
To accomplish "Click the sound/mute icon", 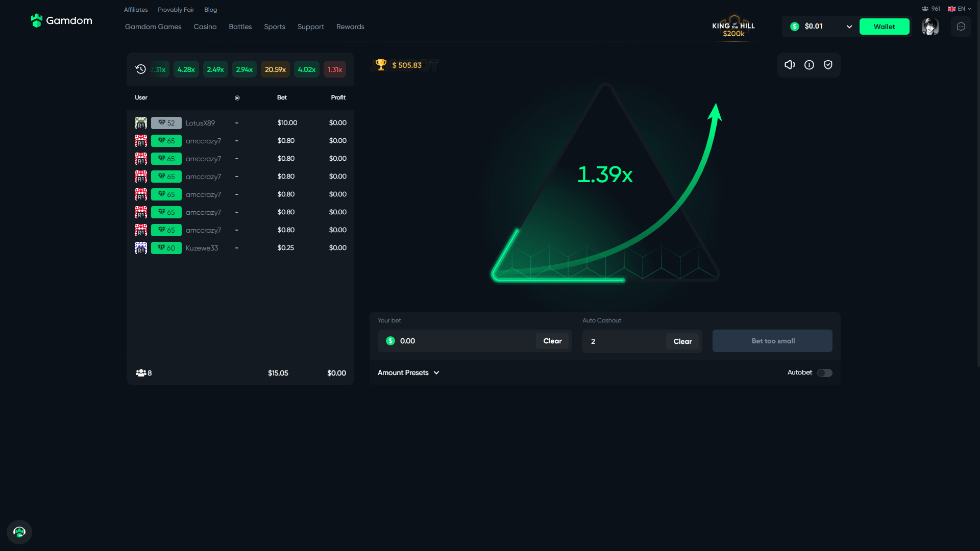I will pos(790,65).
